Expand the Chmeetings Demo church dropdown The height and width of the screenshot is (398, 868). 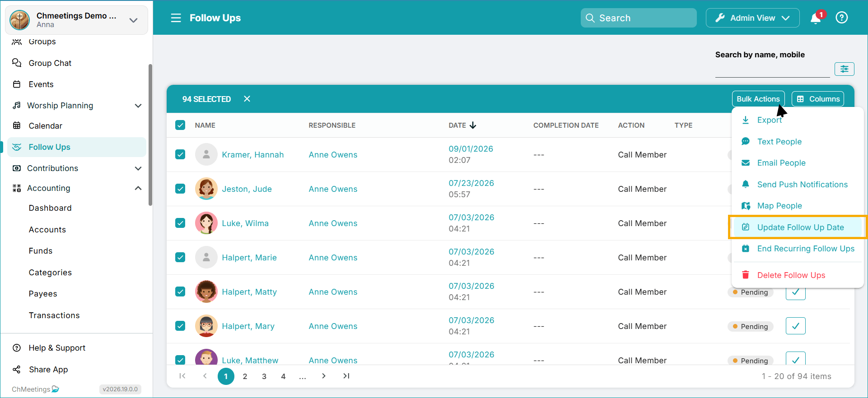pos(133,20)
